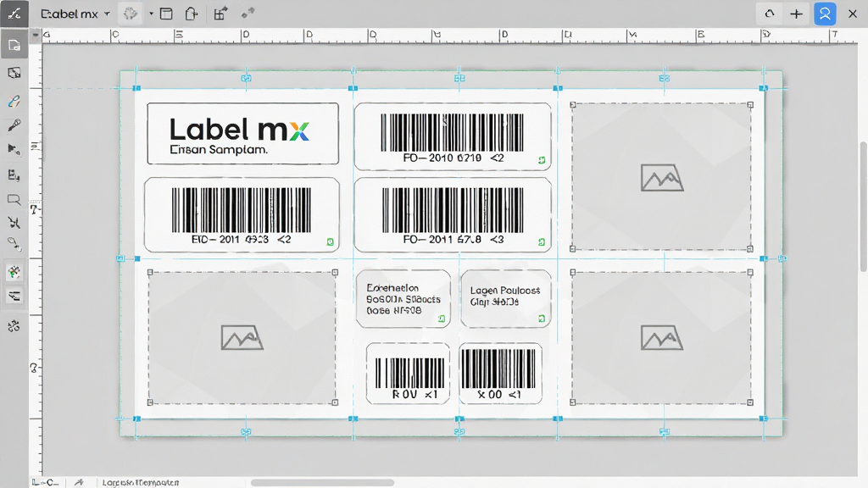Viewport: 868px width, 488px height.
Task: Select the R0V x1 small barcode
Action: pos(408,374)
